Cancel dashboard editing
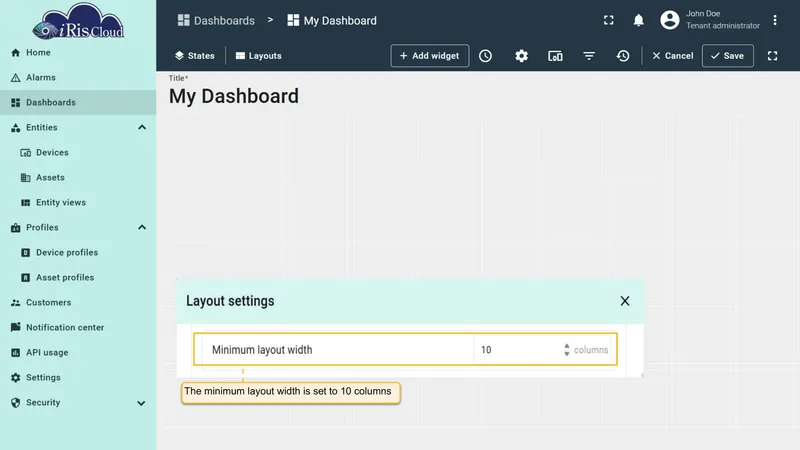 click(672, 56)
